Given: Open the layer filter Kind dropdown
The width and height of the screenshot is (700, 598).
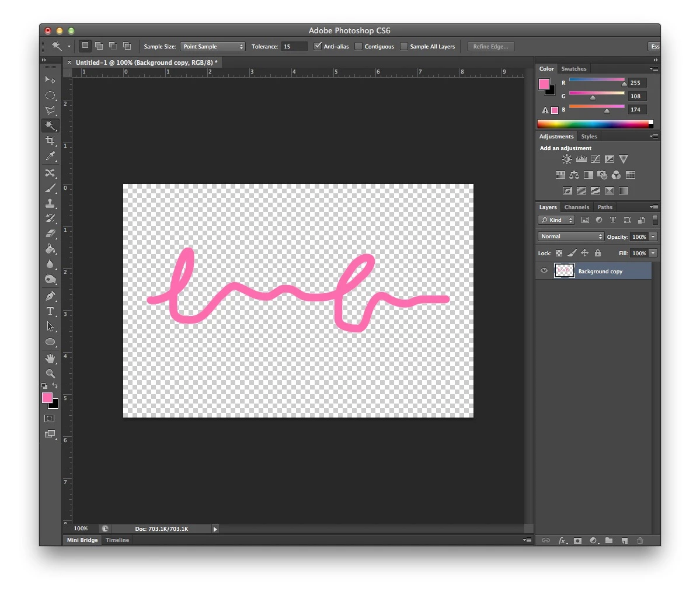Looking at the screenshot, I should (x=556, y=220).
